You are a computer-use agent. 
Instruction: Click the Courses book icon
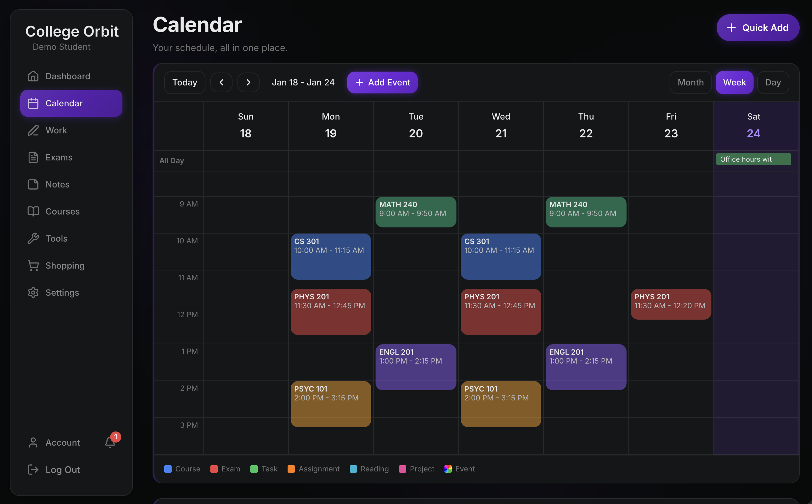click(x=33, y=211)
